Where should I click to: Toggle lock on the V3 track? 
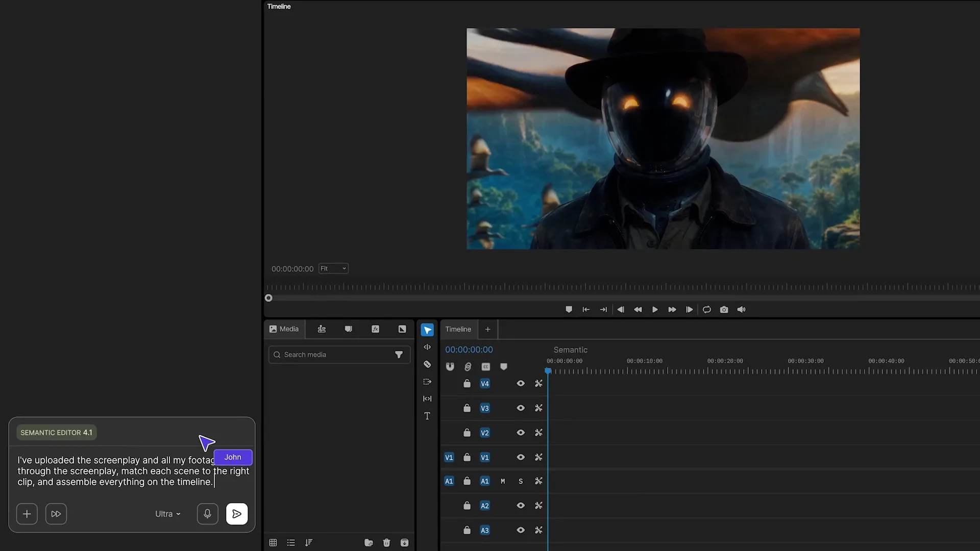pos(467,408)
